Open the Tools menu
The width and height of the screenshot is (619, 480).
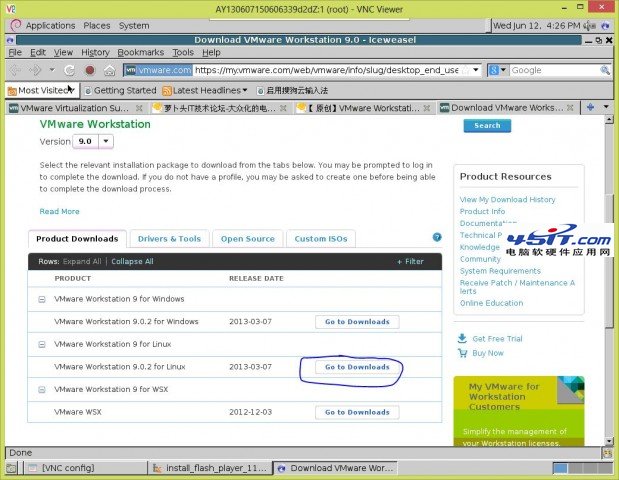point(183,52)
